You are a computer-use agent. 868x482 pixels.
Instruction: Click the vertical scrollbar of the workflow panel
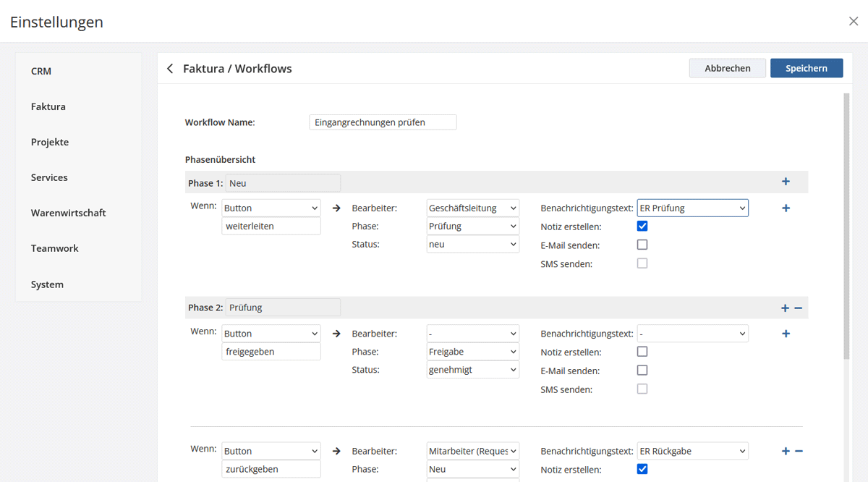(846, 224)
